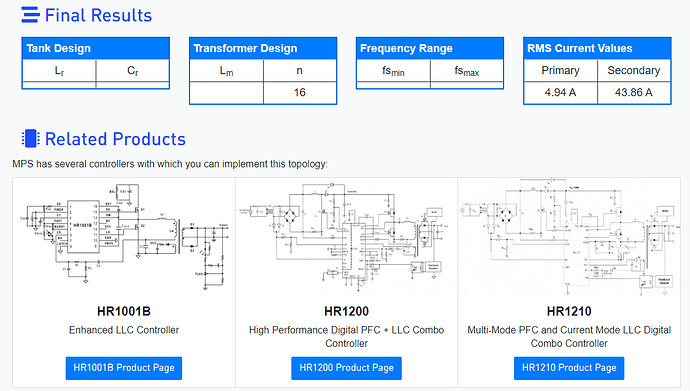
Task: Select the primary current value 4.94 A
Action: 560,92
